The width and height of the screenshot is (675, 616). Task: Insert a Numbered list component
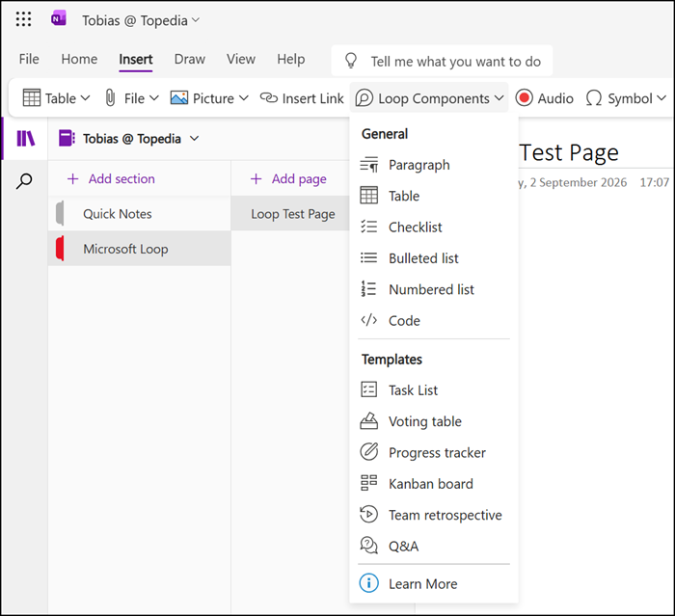434,289
